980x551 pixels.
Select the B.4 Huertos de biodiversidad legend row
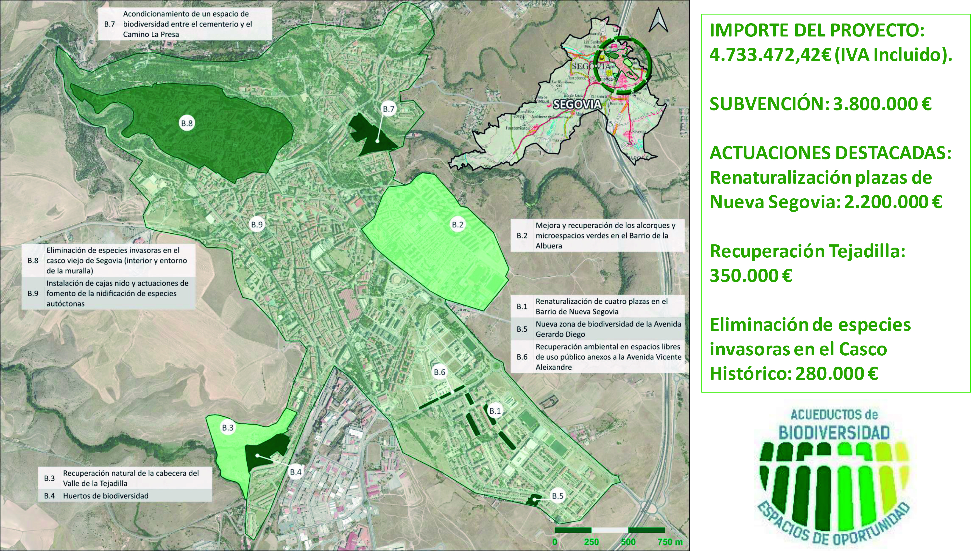pos(125,496)
